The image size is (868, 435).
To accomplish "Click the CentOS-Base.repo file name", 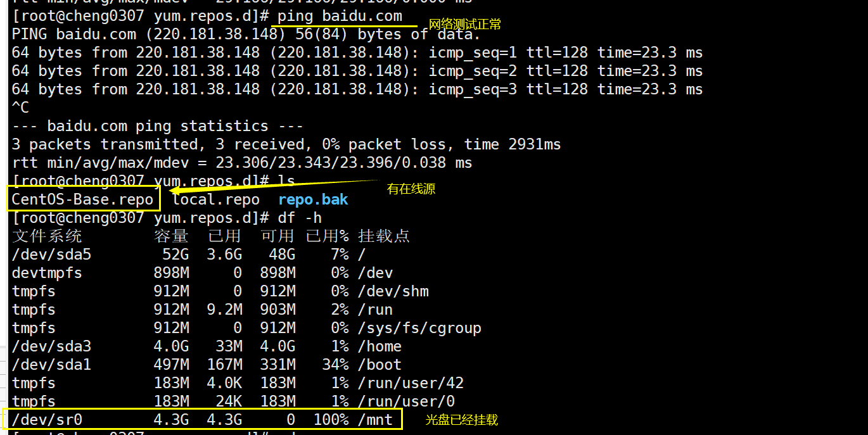I will click(82, 200).
